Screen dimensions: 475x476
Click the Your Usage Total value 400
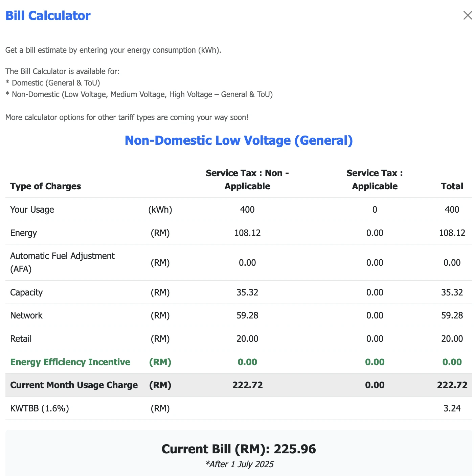click(452, 210)
